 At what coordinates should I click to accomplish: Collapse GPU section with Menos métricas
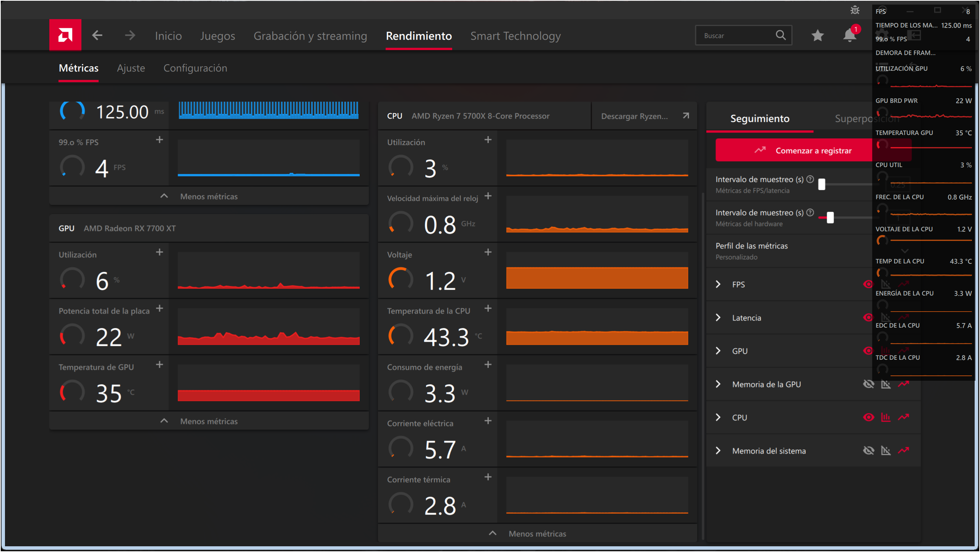click(x=209, y=421)
